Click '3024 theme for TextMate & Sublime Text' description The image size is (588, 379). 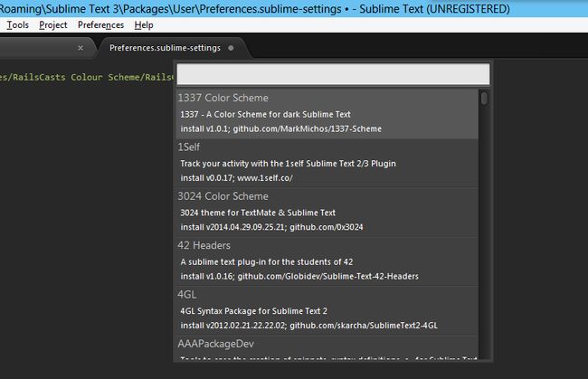pos(258,213)
